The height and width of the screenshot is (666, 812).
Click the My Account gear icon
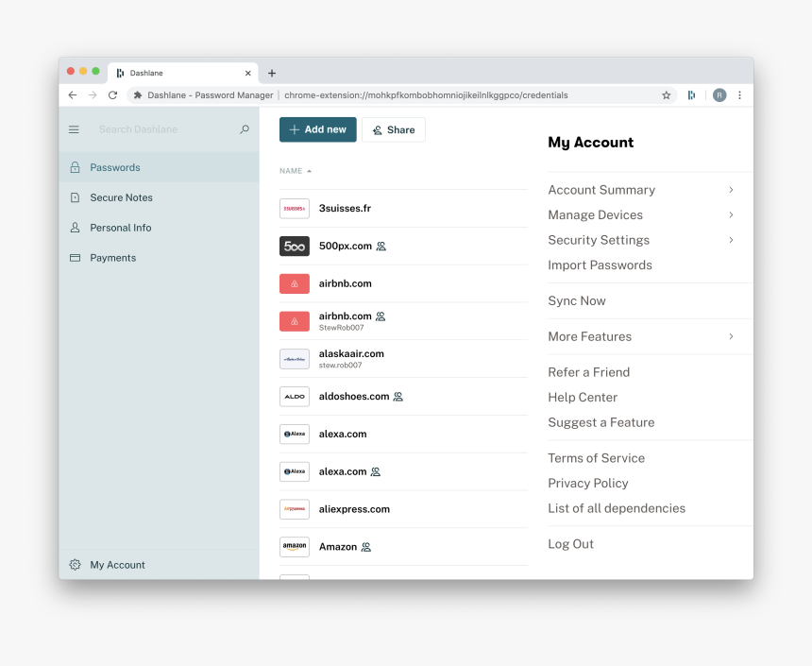coord(76,565)
